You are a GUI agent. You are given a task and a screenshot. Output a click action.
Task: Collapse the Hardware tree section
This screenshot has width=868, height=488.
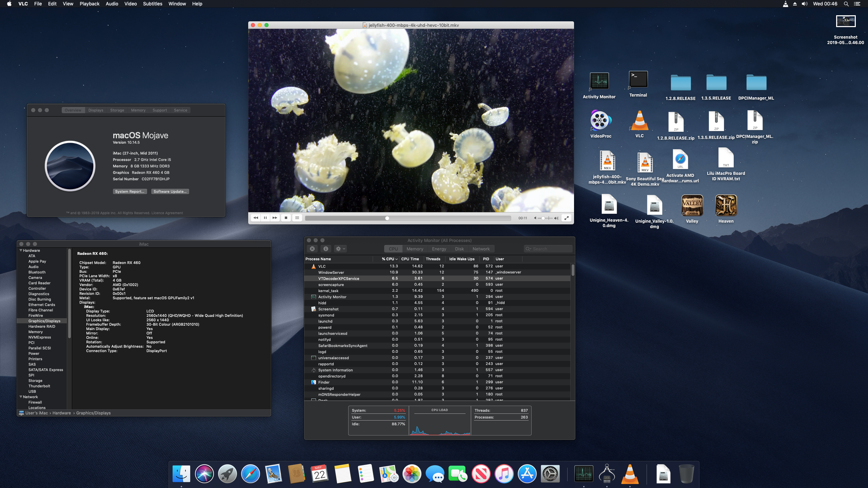21,250
